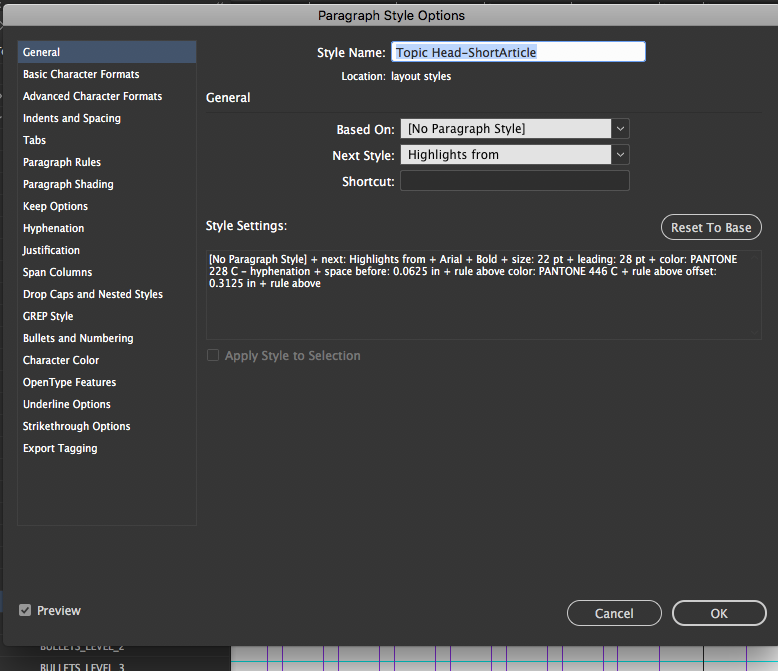Open Paragraph Rules settings
Viewport: 778px width, 671px height.
coord(107,162)
